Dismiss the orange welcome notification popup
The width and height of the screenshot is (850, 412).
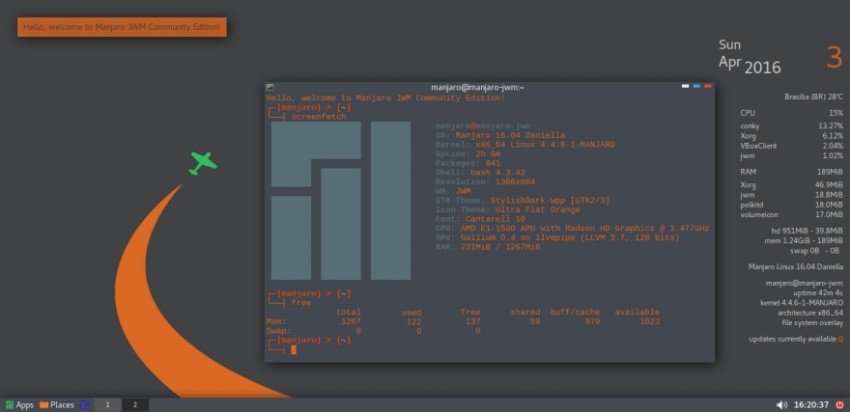coord(122,27)
